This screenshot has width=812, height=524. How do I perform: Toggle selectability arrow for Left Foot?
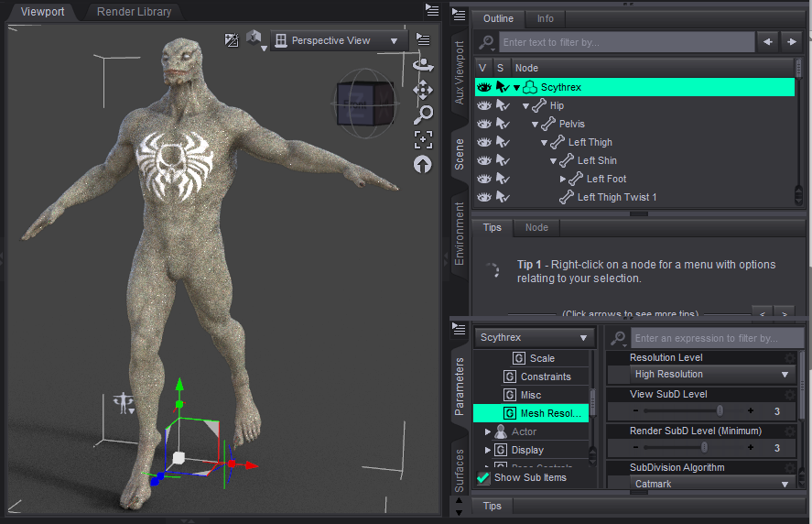[x=503, y=179]
